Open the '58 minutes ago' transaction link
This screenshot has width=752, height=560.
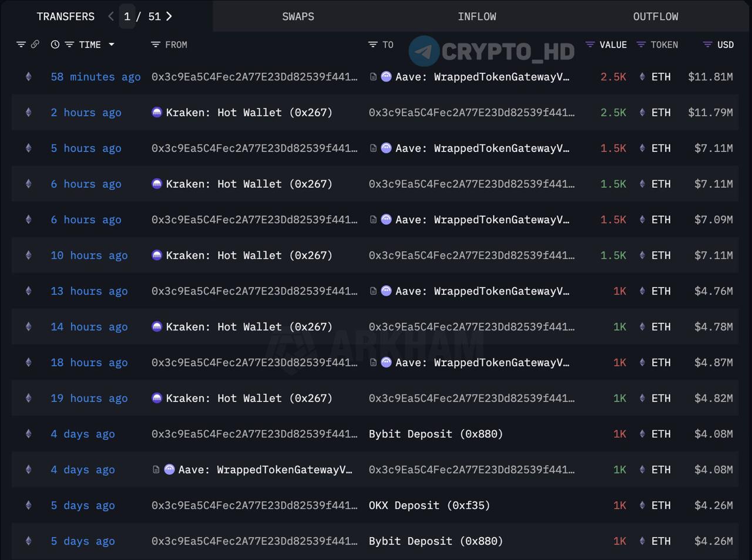pyautogui.click(x=96, y=77)
